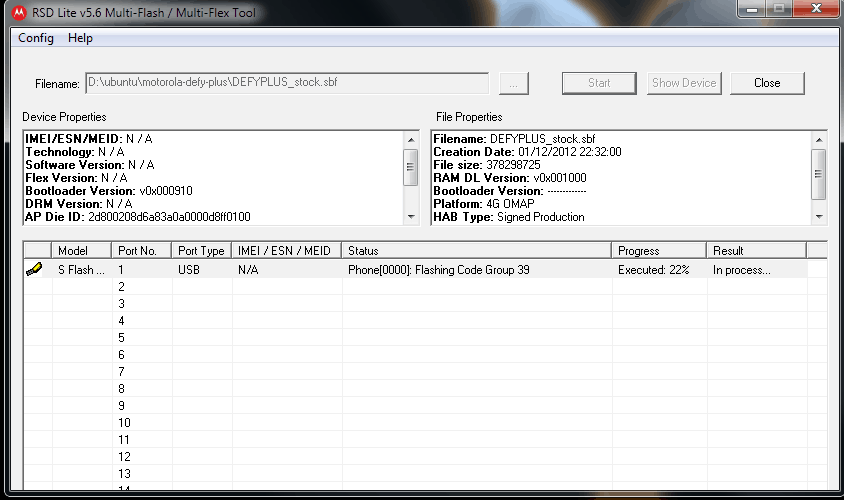844x500 pixels.
Task: Click the Progress column header
Action: [x=659, y=251]
